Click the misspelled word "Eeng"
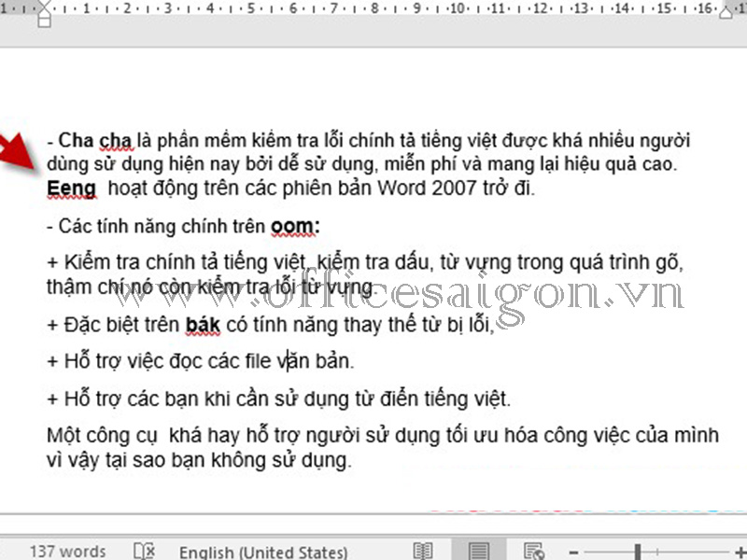Screen dimensions: 747x560 (x=72, y=189)
